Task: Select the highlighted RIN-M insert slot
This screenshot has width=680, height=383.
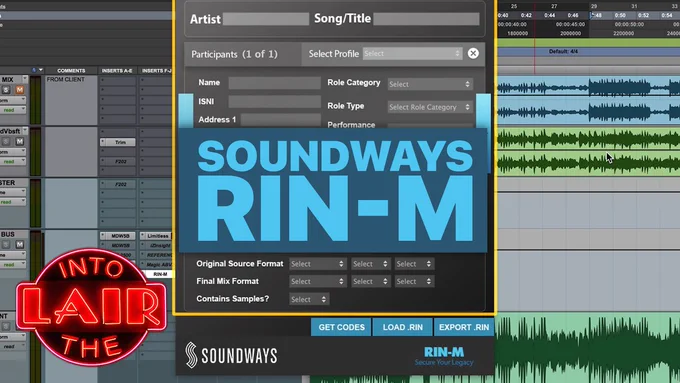Action: click(159, 274)
